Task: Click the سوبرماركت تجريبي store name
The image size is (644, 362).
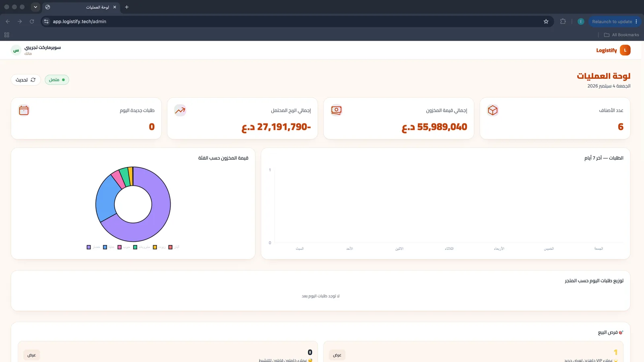Action: coord(43,47)
